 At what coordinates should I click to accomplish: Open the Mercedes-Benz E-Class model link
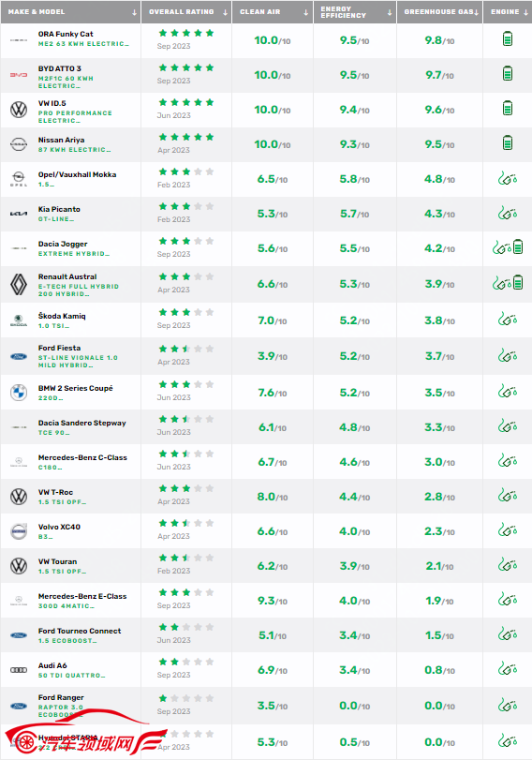pyautogui.click(x=82, y=596)
